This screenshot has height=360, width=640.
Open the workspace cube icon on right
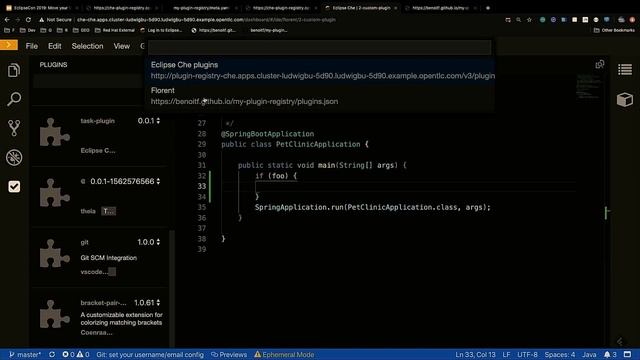(625, 99)
